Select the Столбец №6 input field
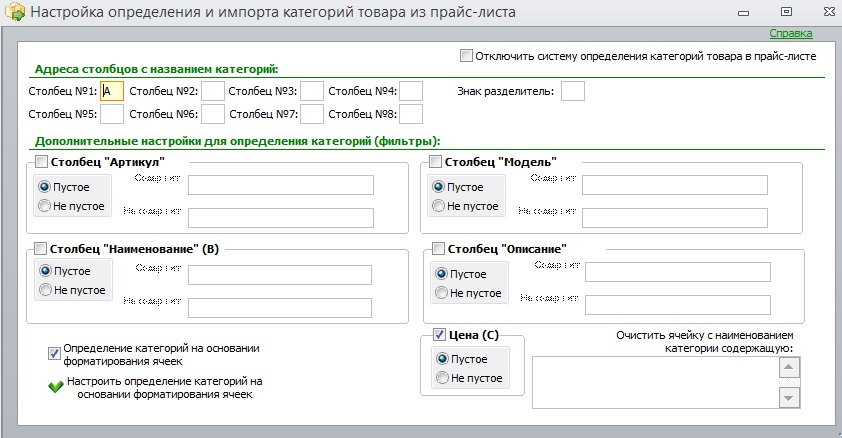The height and width of the screenshot is (438, 842). [x=213, y=114]
